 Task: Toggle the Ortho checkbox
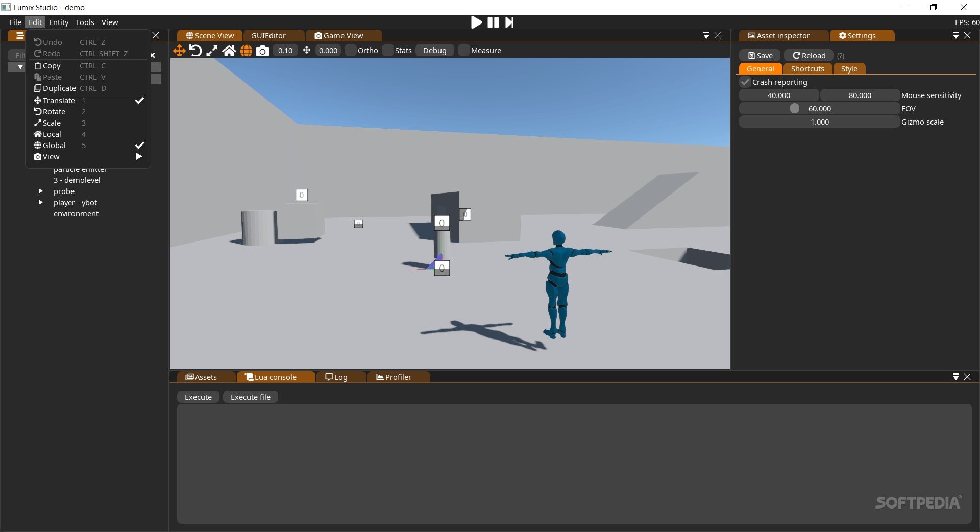coord(351,50)
